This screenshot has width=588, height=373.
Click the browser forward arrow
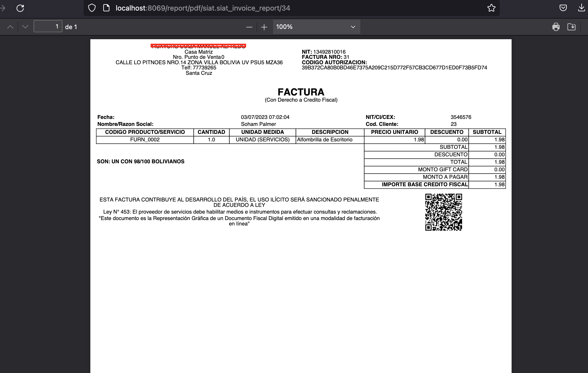(x=3, y=8)
